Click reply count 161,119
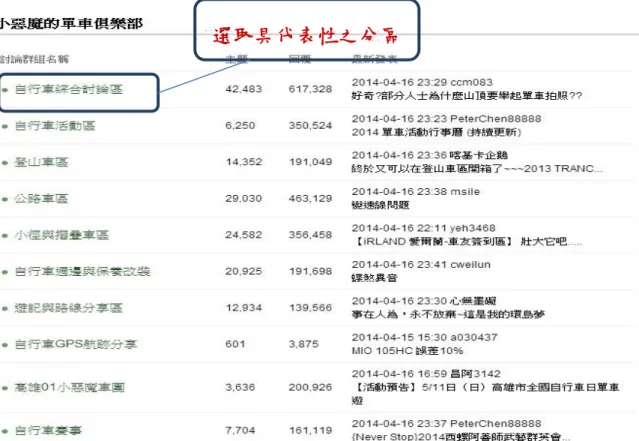Screen dimensions: 639x441 [x=310, y=430]
